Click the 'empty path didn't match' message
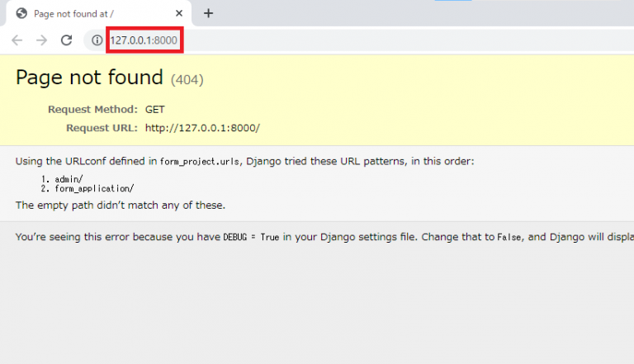 click(x=120, y=205)
